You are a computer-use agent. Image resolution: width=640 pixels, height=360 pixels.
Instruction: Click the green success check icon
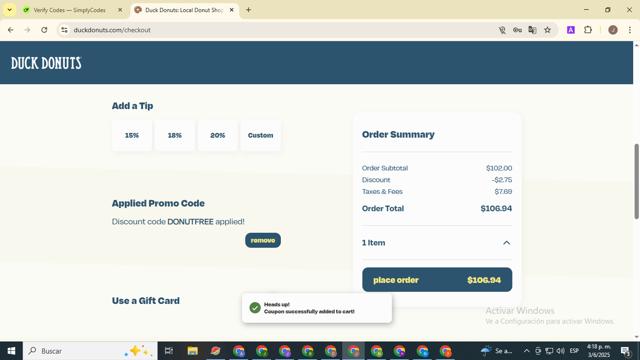(x=255, y=308)
